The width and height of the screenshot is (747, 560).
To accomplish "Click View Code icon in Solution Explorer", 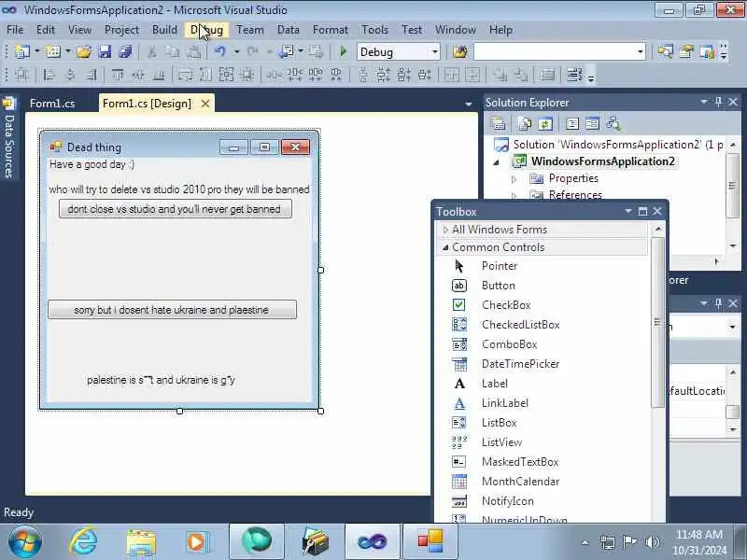I will pyautogui.click(x=571, y=124).
